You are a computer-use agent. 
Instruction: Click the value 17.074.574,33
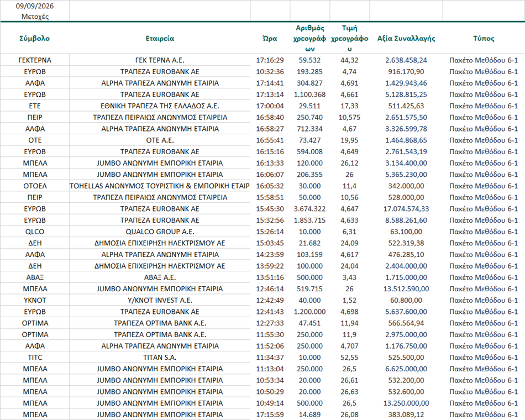(x=406, y=209)
